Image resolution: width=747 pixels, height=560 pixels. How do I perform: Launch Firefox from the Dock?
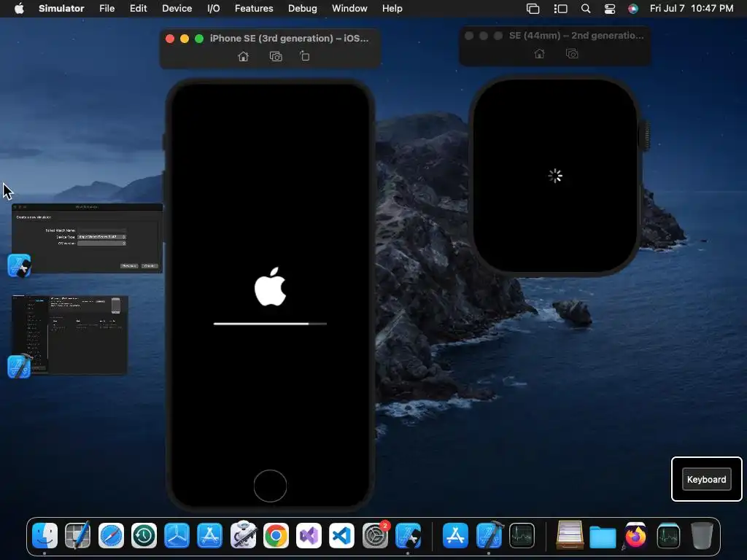tap(635, 536)
